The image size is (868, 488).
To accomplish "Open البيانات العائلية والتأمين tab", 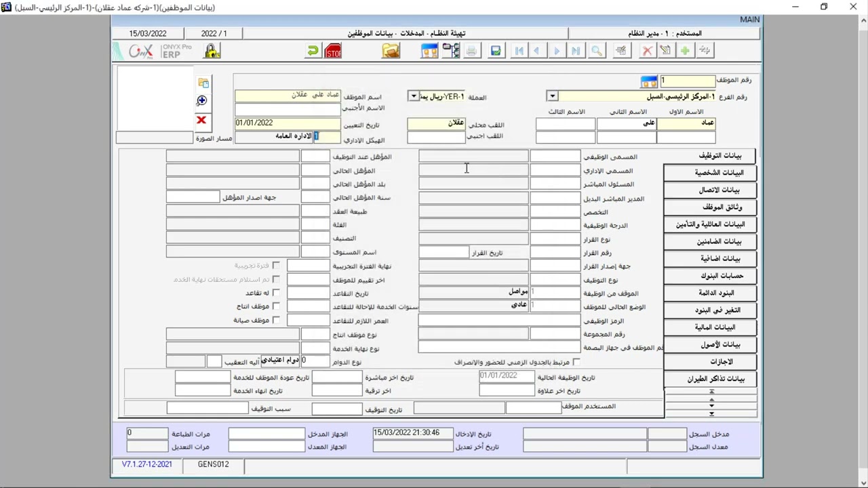I will pos(709,224).
